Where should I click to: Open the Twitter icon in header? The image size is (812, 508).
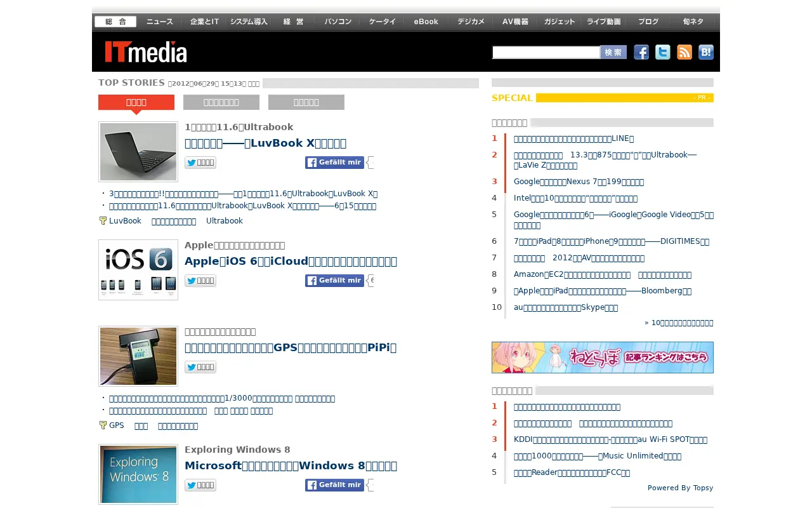click(663, 52)
